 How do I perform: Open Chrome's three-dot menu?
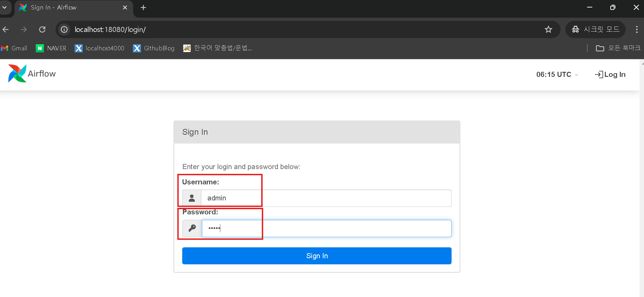pyautogui.click(x=637, y=30)
